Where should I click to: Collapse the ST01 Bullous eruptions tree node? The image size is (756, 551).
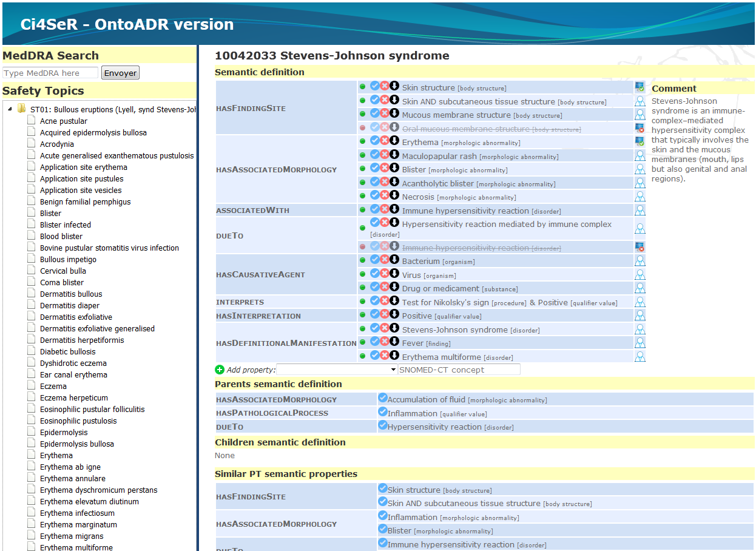[10, 110]
